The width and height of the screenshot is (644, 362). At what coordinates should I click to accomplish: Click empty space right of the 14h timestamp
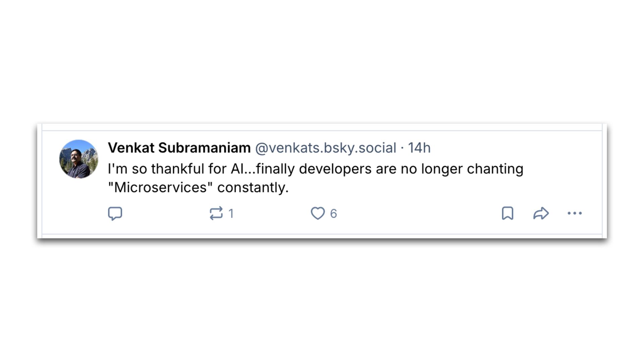click(x=503, y=148)
